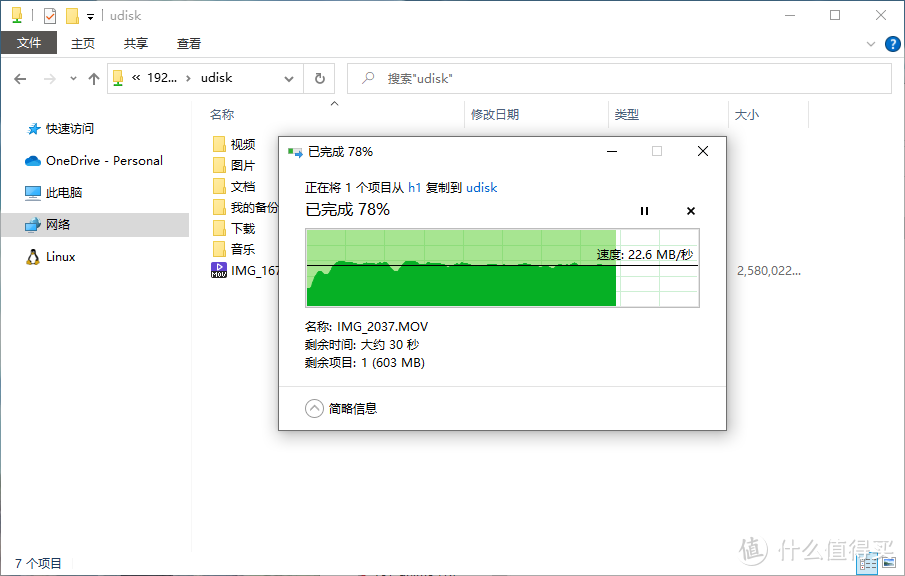This screenshot has height=576, width=905.
Task: Open the h1 source link
Action: coord(414,188)
